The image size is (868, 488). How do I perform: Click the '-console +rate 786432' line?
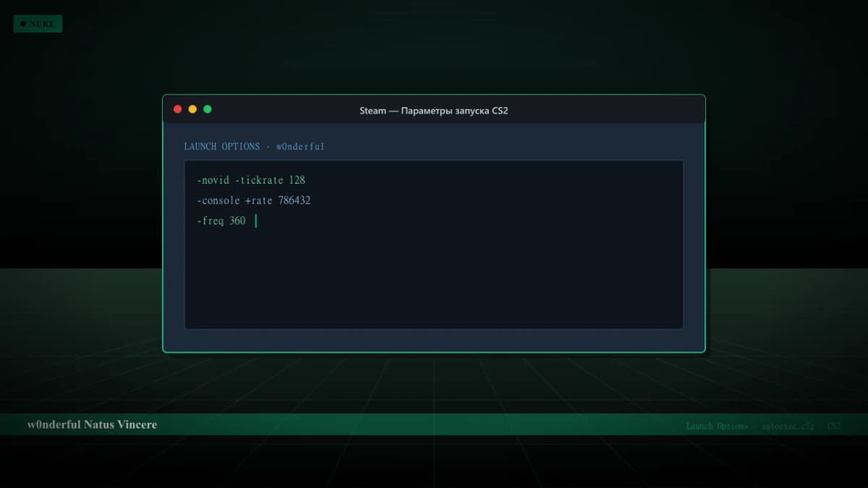click(254, 200)
